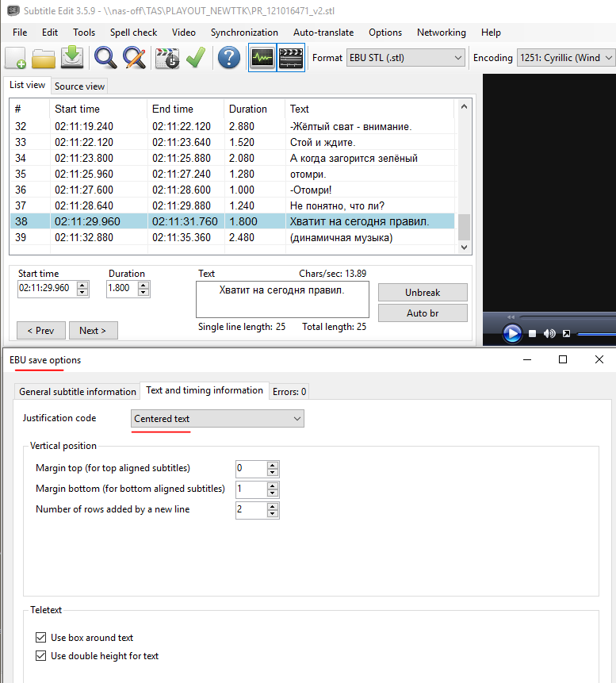This screenshot has width=616, height=683.
Task: Open the Errors: 0 tab
Action: point(289,392)
